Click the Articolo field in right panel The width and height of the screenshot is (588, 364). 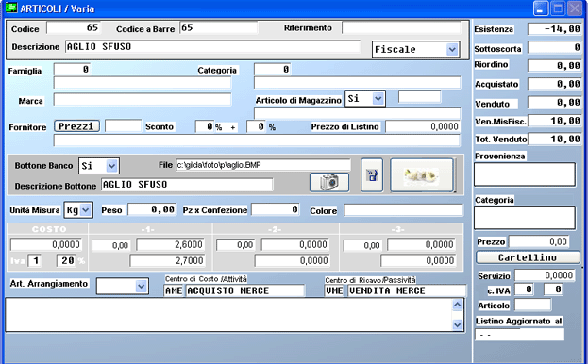coord(532,305)
